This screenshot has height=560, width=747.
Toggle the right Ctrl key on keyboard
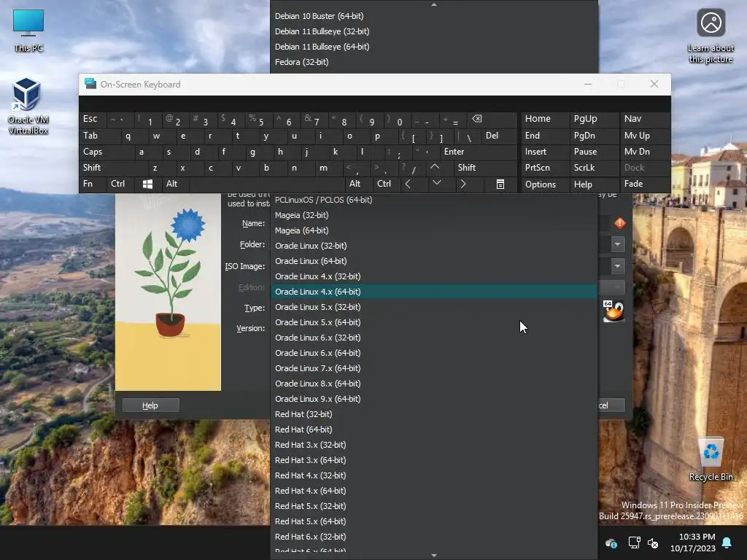386,184
